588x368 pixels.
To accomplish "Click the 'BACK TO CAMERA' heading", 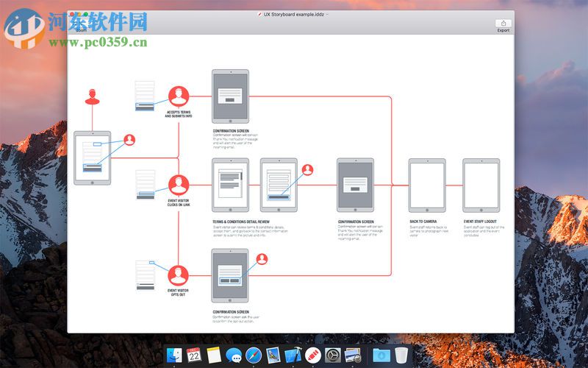I will click(423, 222).
